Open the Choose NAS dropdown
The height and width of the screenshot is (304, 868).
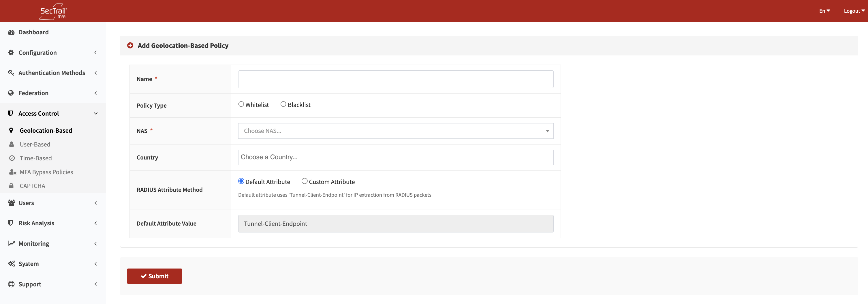(x=395, y=131)
